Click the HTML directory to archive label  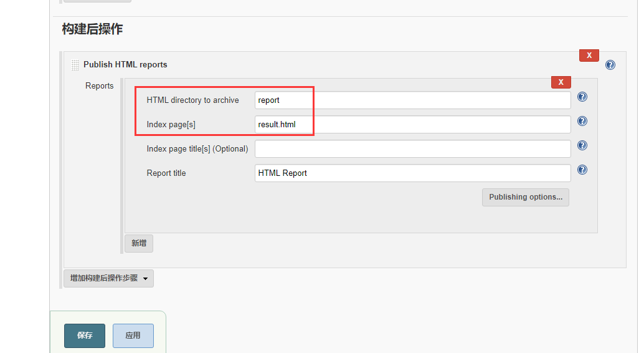tap(192, 100)
